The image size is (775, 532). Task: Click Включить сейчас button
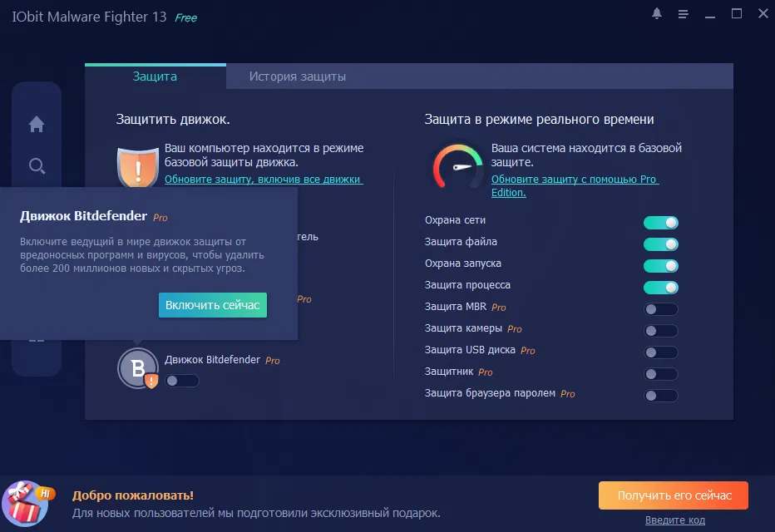click(x=213, y=305)
